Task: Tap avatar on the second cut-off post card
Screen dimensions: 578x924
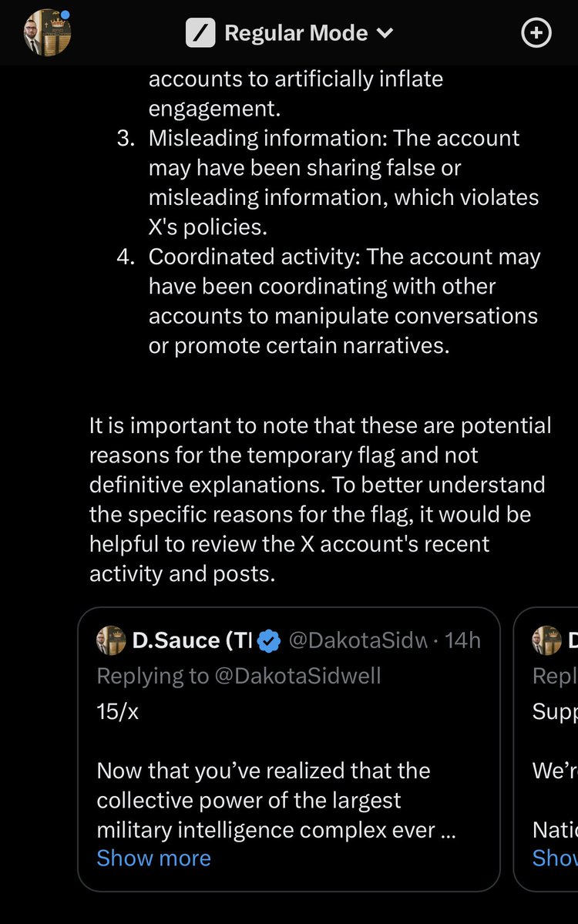Action: click(547, 640)
